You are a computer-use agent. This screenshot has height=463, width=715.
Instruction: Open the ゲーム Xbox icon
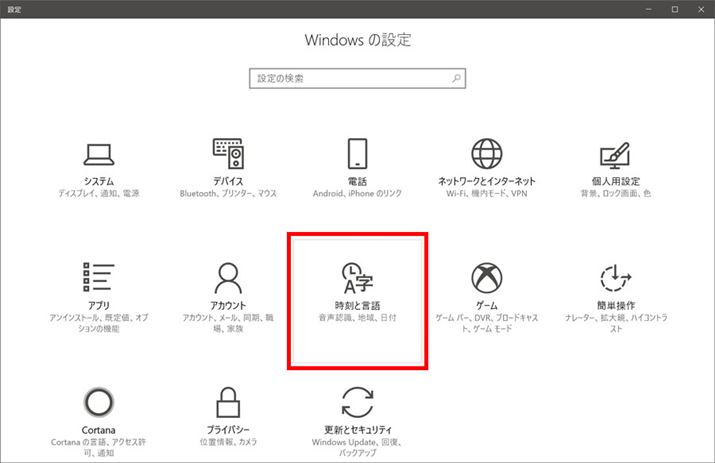(x=487, y=278)
